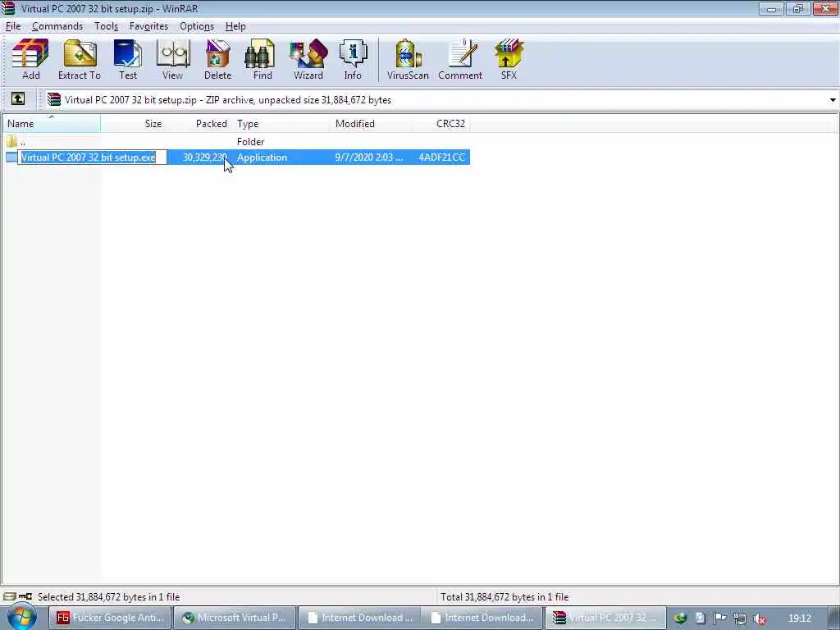The height and width of the screenshot is (630, 840).
Task: Click the green globe tray icon
Action: coord(680,619)
